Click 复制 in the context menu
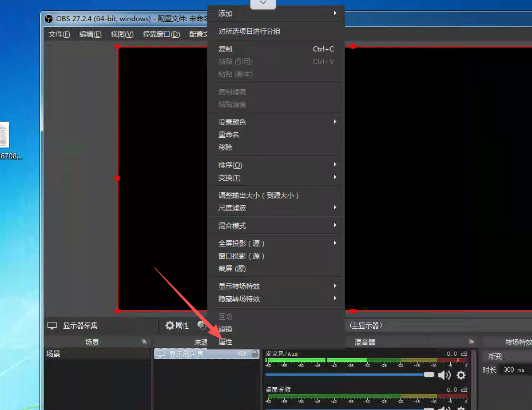Screen dimensions: 532x410 coord(225,49)
